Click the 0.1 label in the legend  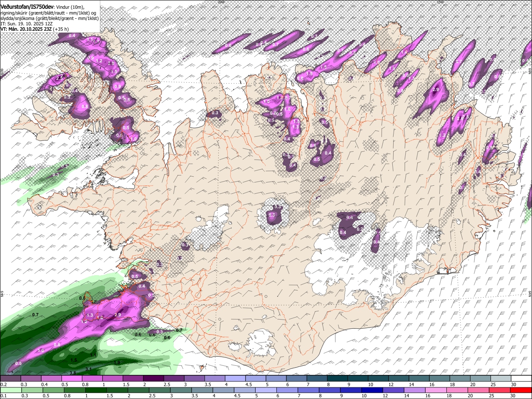pos(3,396)
